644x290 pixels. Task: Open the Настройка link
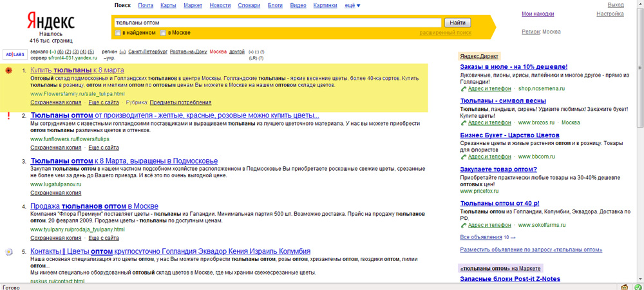tap(610, 14)
